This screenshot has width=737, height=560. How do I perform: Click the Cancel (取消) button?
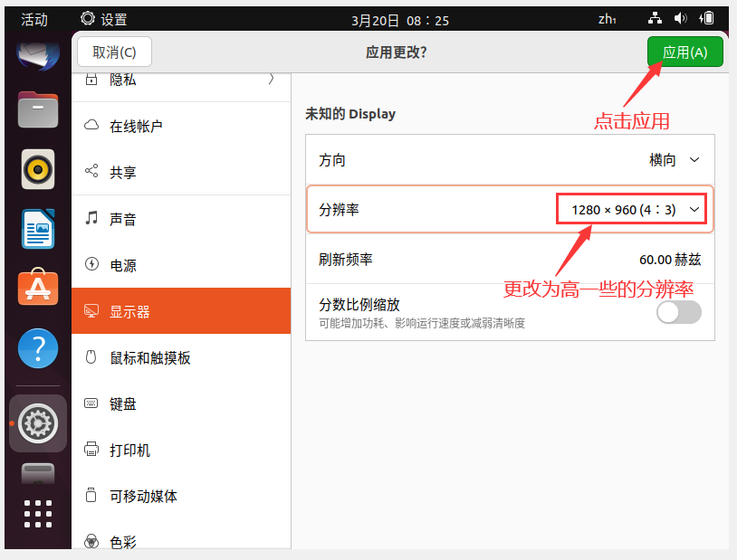point(114,52)
